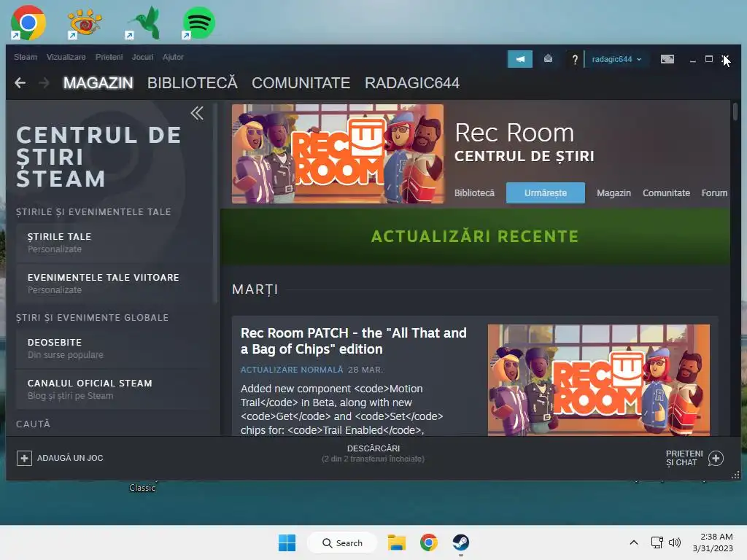Click the Steam taskbar icon
Viewport: 747px width, 560px height.
click(461, 542)
